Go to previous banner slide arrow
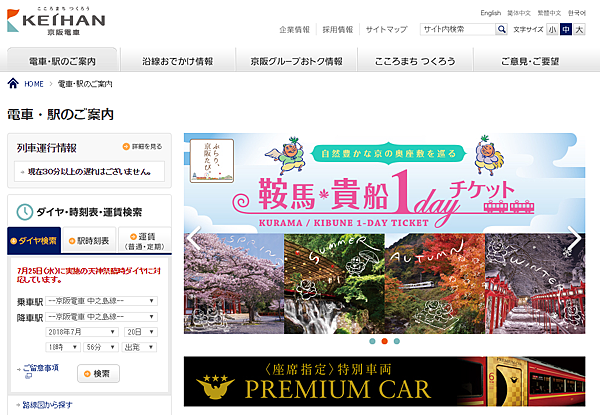The width and height of the screenshot is (600, 415). click(x=195, y=238)
